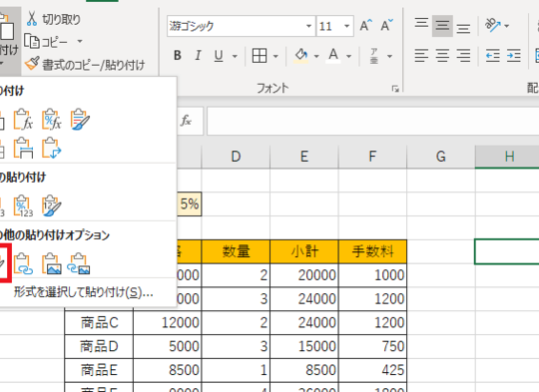Viewport: 539px width, 392px height.
Task: Paste formulas using the fx clipboard icon
Action: 23,120
